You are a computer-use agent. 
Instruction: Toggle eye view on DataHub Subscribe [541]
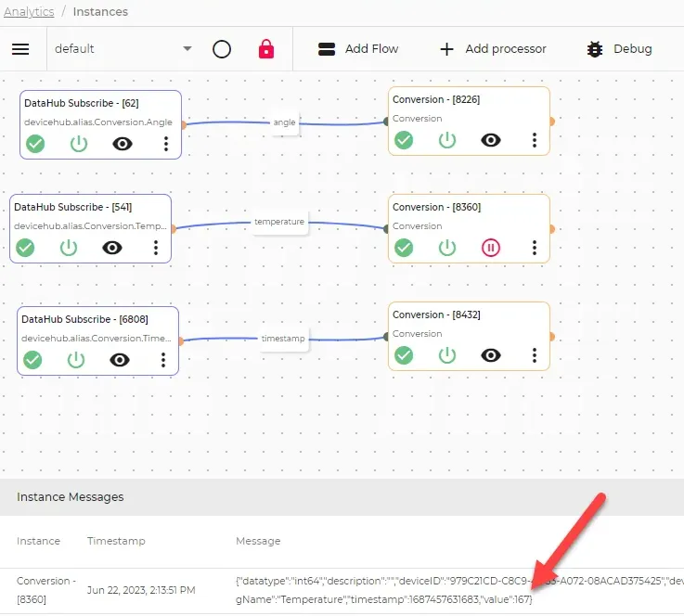(x=112, y=248)
